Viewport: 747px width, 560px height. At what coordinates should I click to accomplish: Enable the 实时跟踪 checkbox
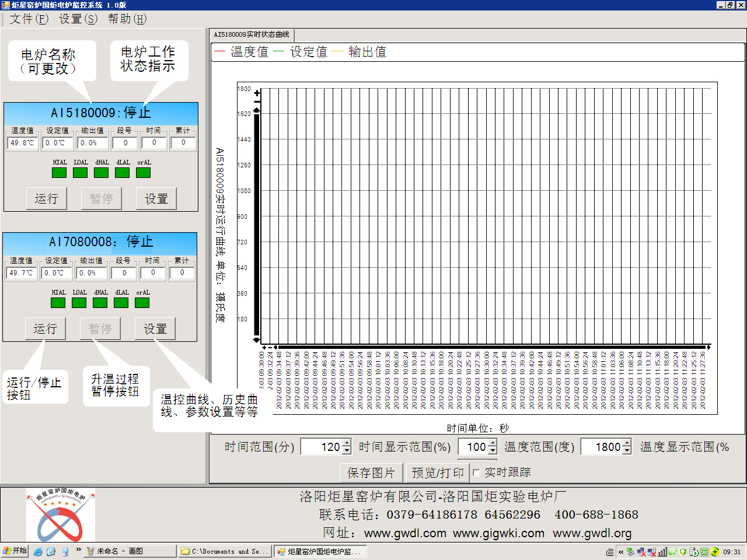click(x=476, y=473)
